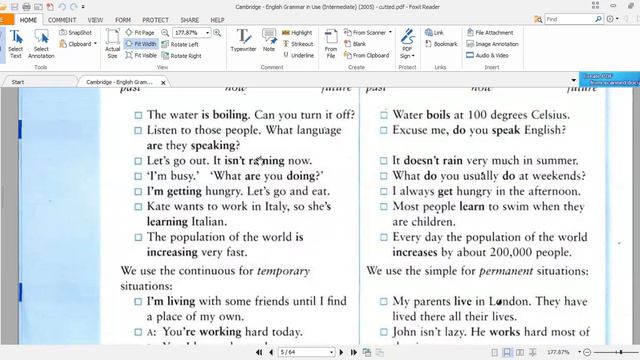
Task: Zoom in using the ribbon magnifier
Action: [x=217, y=33]
